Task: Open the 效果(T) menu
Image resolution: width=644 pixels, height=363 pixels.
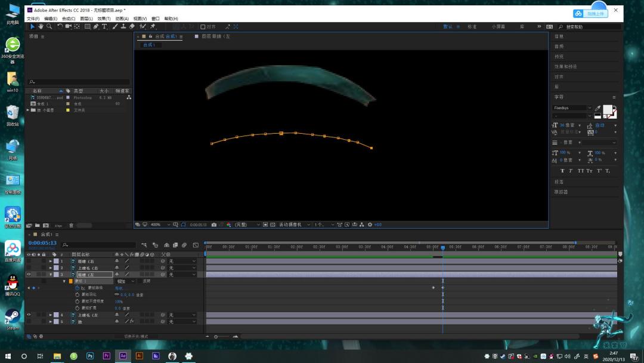Action: coord(104,19)
